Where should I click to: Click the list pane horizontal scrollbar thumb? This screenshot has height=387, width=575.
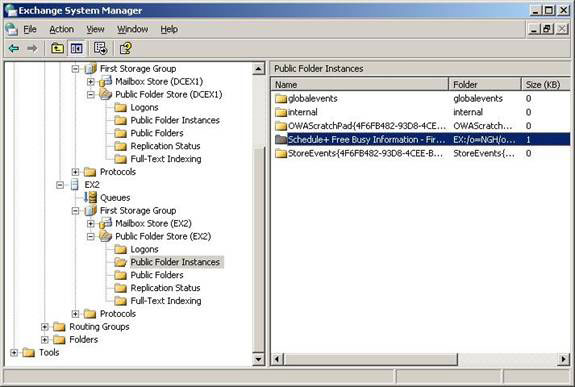coord(371,359)
